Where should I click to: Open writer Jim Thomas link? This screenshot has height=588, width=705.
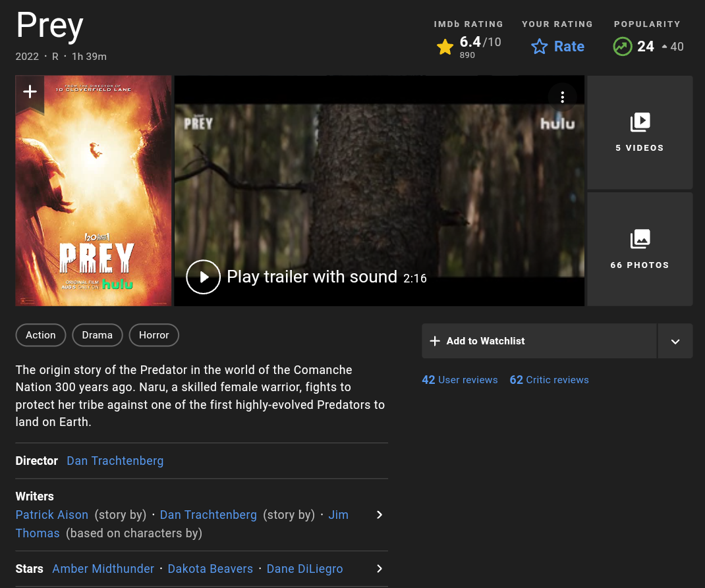coord(182,523)
